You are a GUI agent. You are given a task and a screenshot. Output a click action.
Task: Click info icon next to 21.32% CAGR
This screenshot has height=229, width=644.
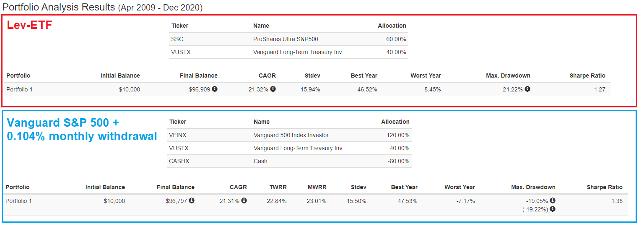tap(273, 89)
